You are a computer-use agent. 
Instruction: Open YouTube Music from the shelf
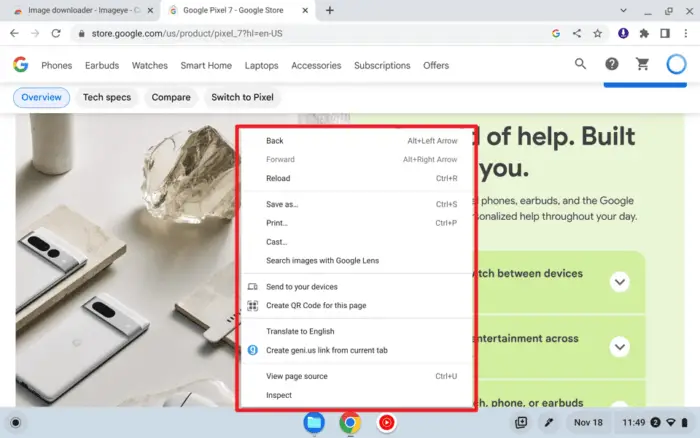(x=387, y=422)
